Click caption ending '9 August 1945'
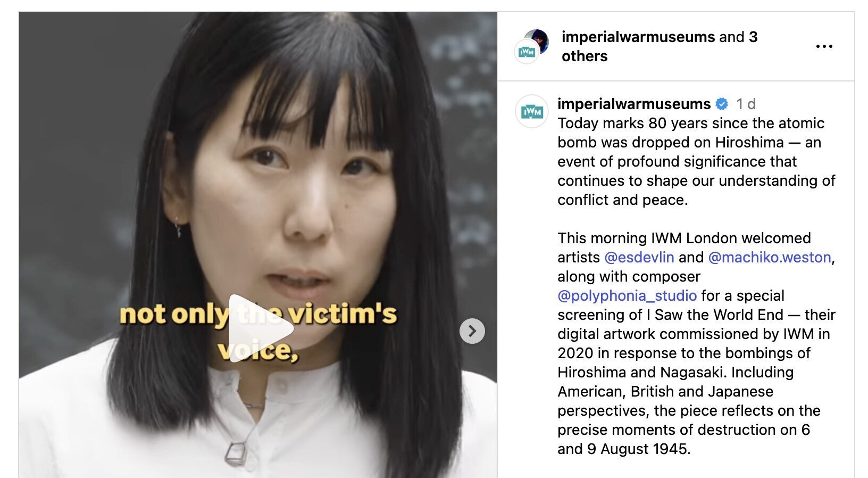This screenshot has width=868, height=478. coord(624,449)
